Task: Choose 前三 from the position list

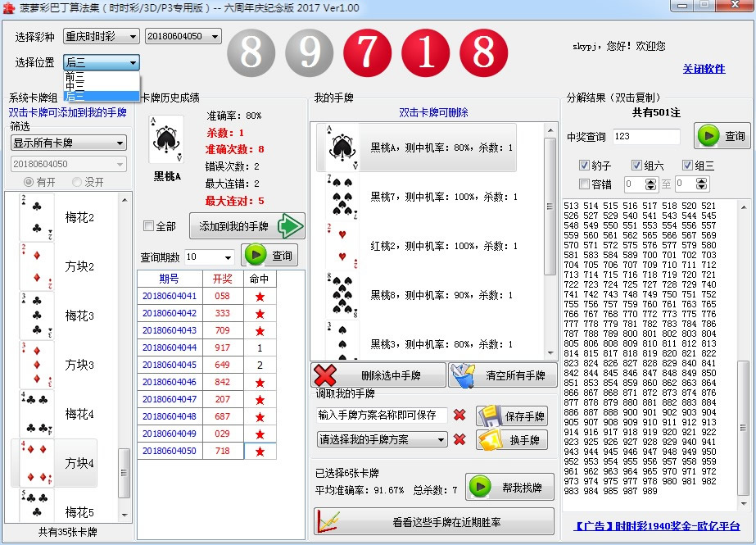Action: (75, 76)
